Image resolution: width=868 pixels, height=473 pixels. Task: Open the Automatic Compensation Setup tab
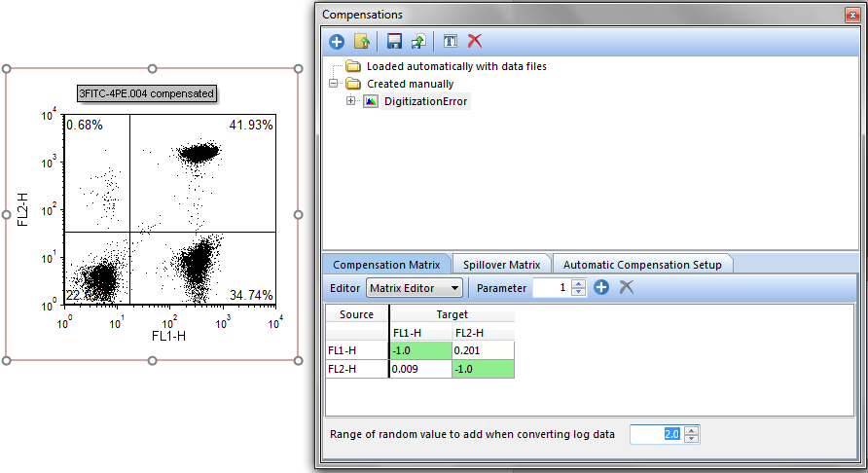[642, 265]
